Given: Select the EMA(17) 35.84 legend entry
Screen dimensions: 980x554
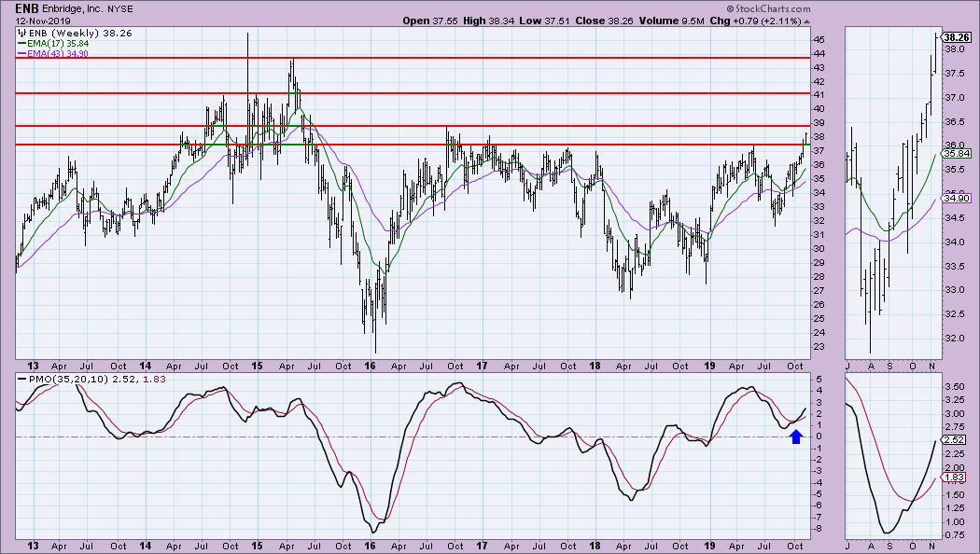Looking at the screenshot, I should point(58,44).
